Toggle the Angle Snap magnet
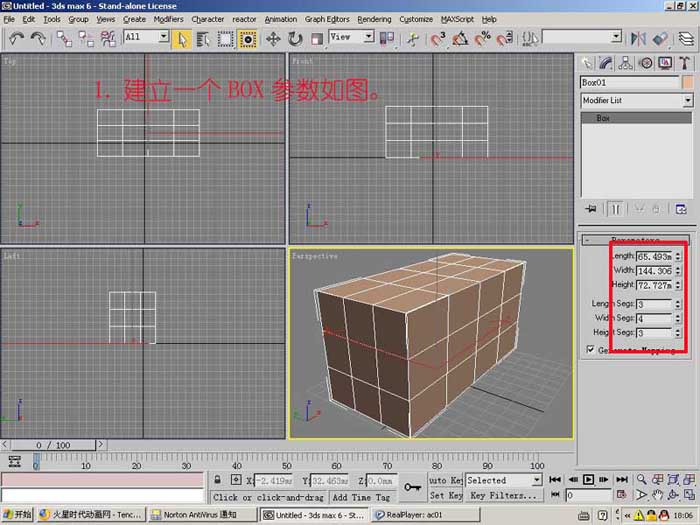This screenshot has width=700, height=525. pos(460,39)
